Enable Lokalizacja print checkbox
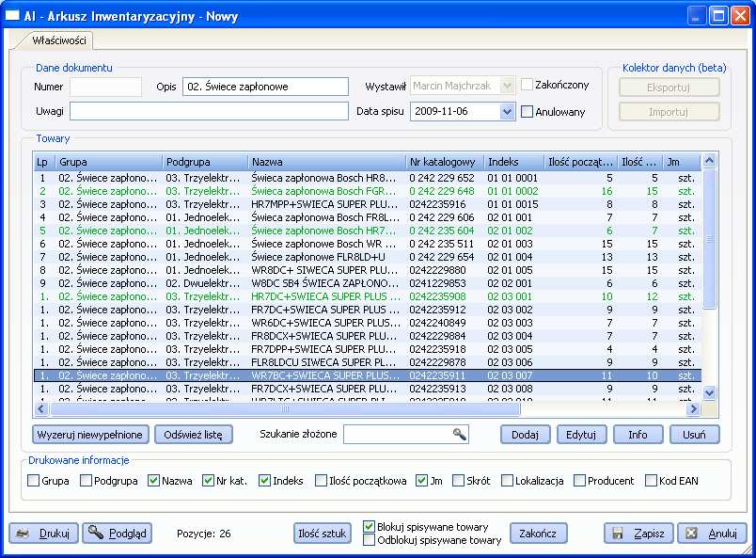Image resolution: width=756 pixels, height=558 pixels. 507,480
